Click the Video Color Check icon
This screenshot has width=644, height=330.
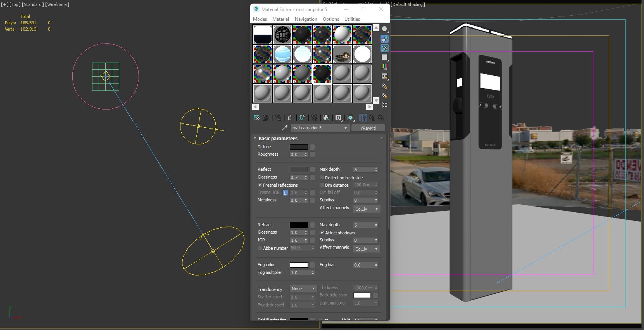click(x=385, y=67)
